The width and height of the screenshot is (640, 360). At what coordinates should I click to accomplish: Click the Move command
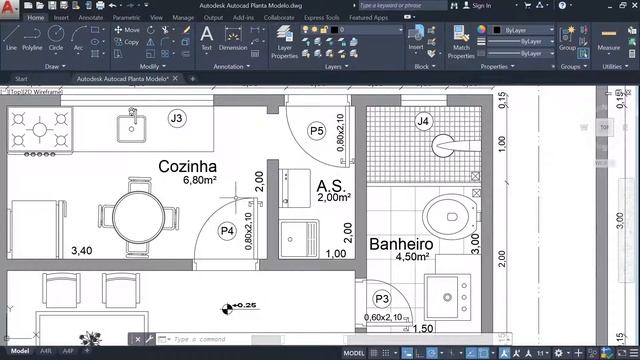point(127,30)
